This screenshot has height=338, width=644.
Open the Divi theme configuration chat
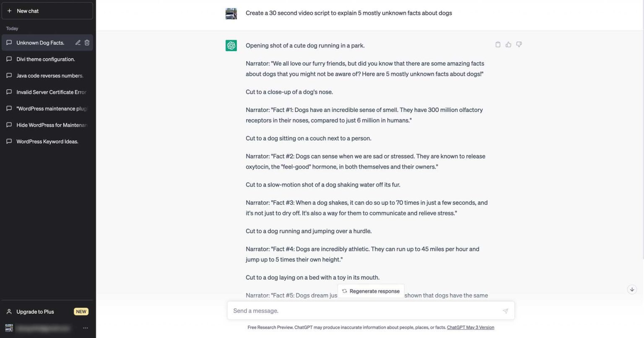[46, 59]
